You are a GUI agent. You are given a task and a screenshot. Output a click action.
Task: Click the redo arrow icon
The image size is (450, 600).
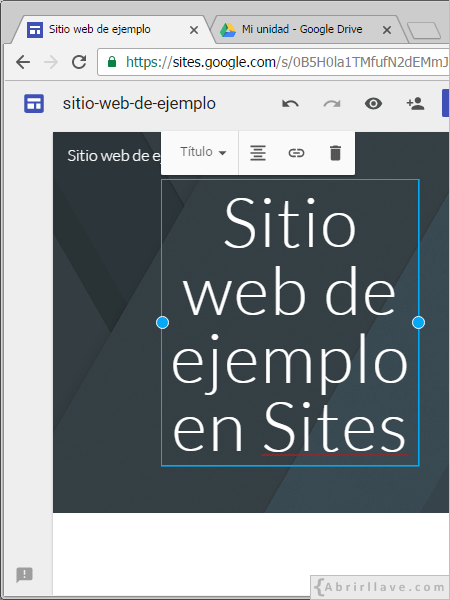pyautogui.click(x=332, y=104)
